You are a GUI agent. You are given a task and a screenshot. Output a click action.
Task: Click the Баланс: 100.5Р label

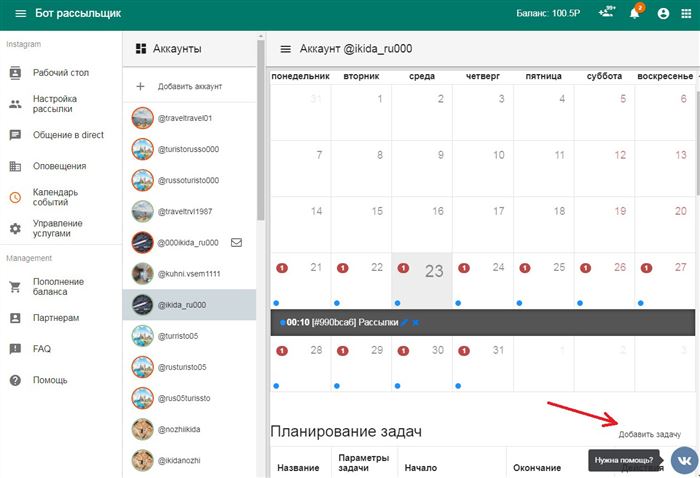[548, 13]
